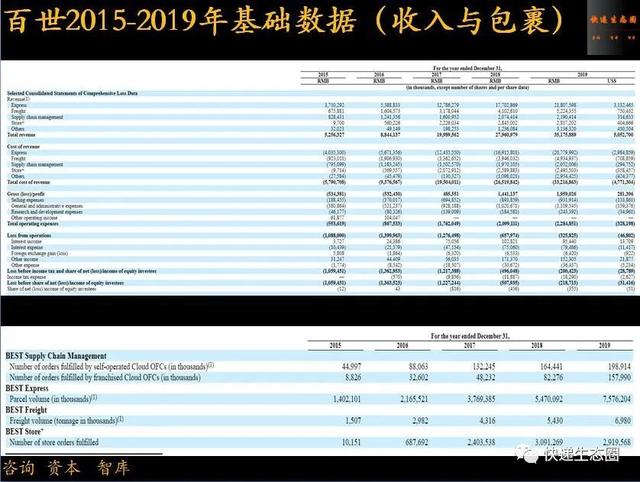
Task: Select the 咨询 text in the footer
Action: (x=19, y=468)
